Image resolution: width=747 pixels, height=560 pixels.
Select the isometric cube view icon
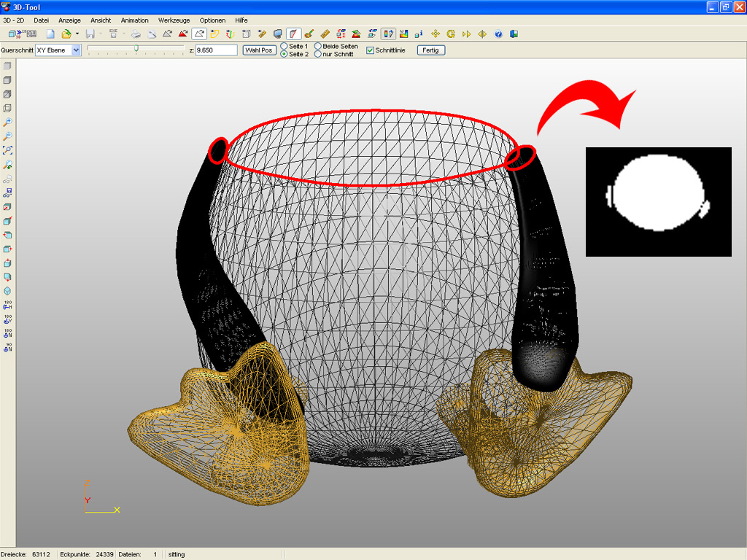coord(7,291)
